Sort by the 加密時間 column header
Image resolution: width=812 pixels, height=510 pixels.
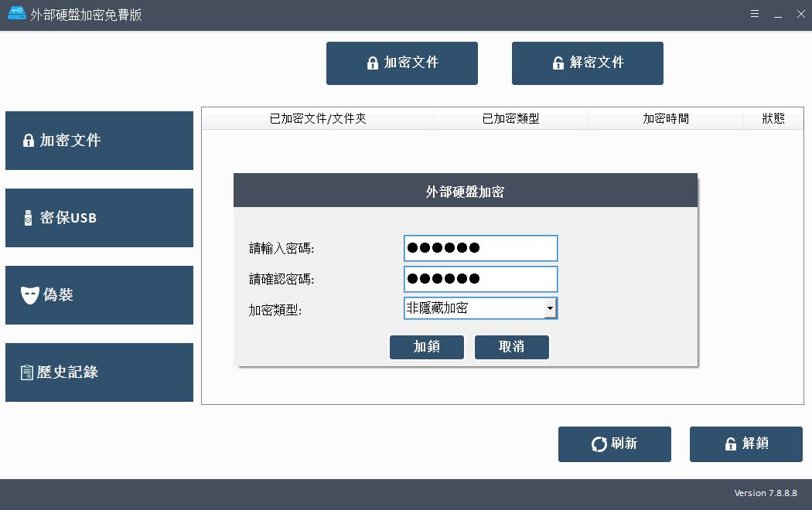665,118
